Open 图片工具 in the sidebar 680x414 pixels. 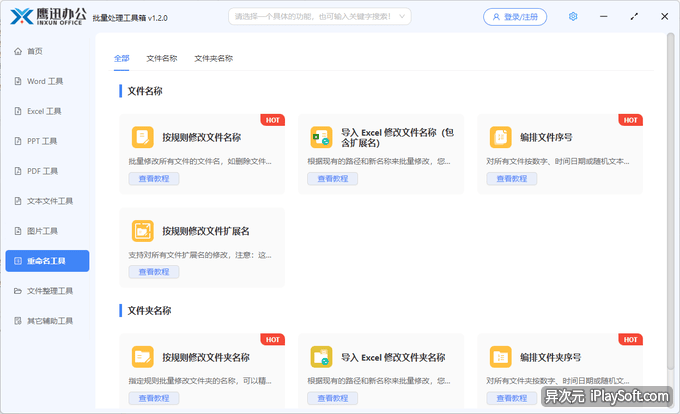pyautogui.click(x=47, y=231)
